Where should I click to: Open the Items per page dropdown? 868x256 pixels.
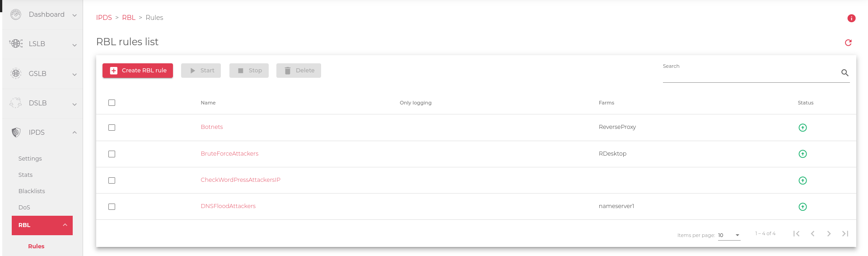click(729, 235)
